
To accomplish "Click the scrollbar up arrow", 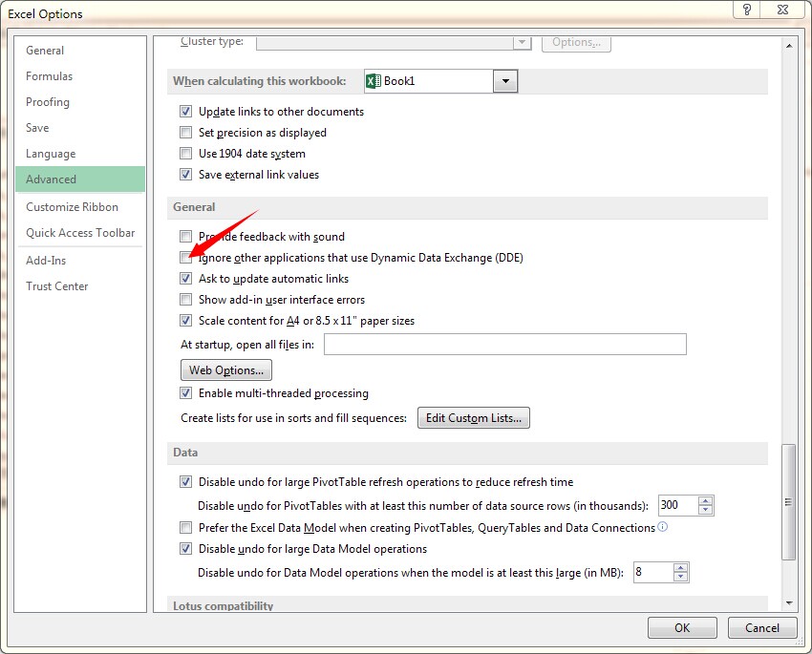I will point(789,46).
